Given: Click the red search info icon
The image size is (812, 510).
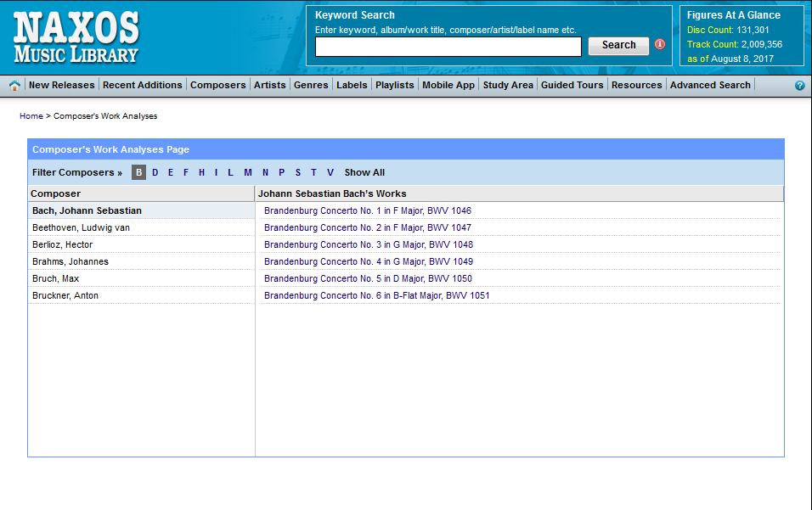Looking at the screenshot, I should 660,44.
